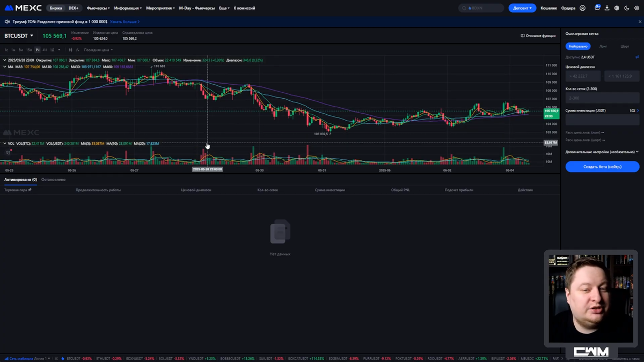Select the 15m timeframe
644x362 pixels.
[x=29, y=50]
